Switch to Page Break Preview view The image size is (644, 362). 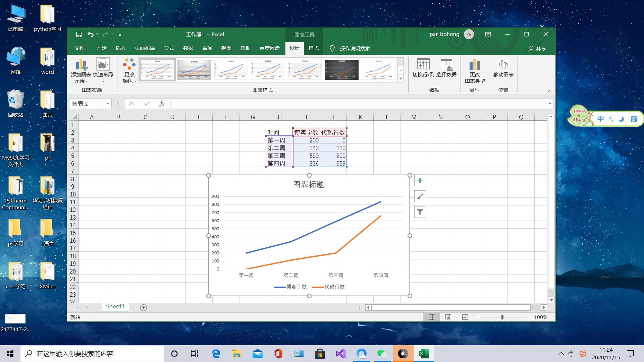pyautogui.click(x=465, y=317)
